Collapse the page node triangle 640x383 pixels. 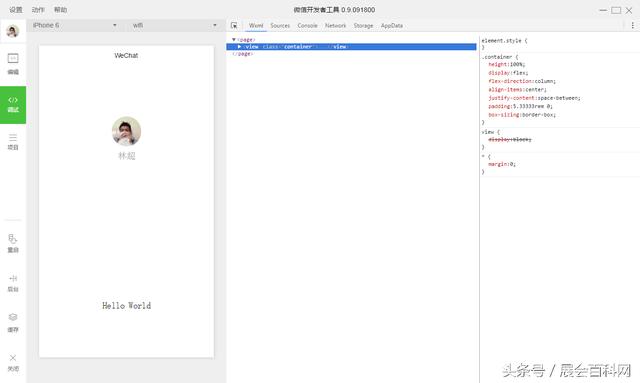click(234, 40)
